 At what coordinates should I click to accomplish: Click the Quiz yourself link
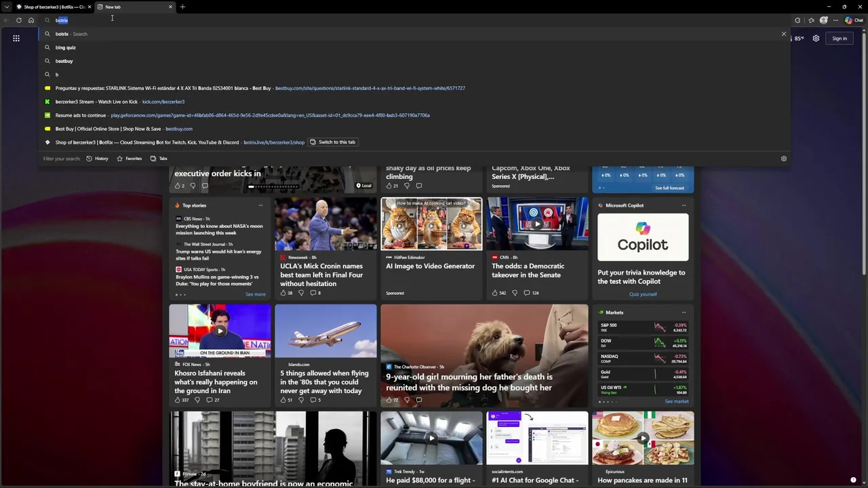[x=643, y=294]
